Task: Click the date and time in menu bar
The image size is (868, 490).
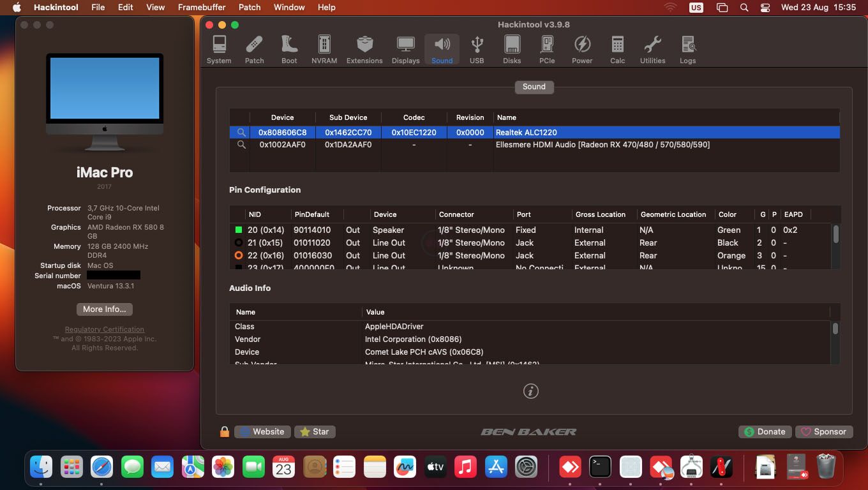Action: click(818, 8)
